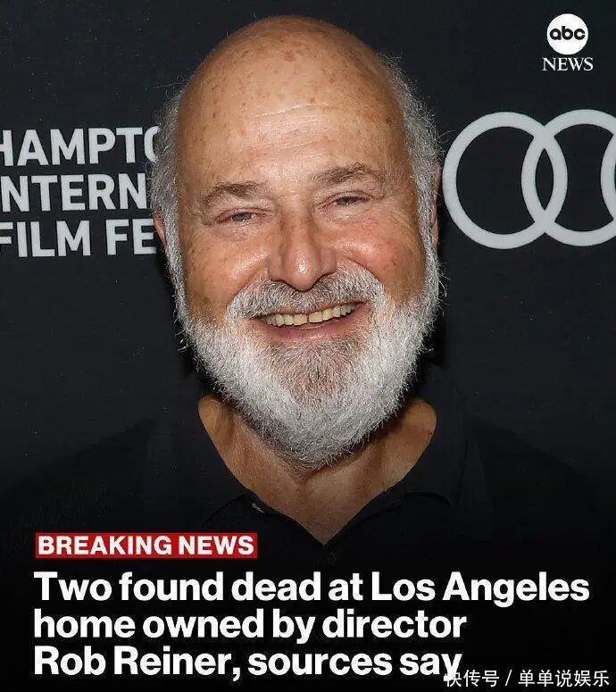This screenshot has height=692, width=616.
Task: Click the 单单说娱乐 watermark label
Action: [x=563, y=678]
